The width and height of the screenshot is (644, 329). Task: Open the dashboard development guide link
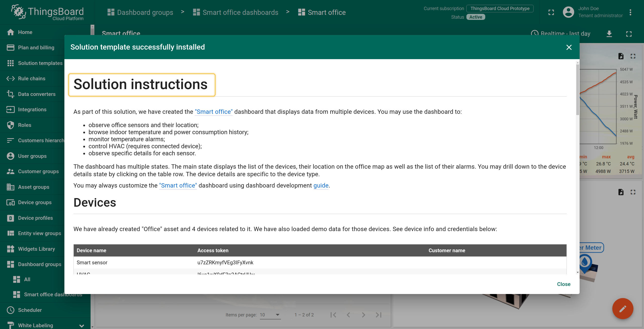point(321,186)
